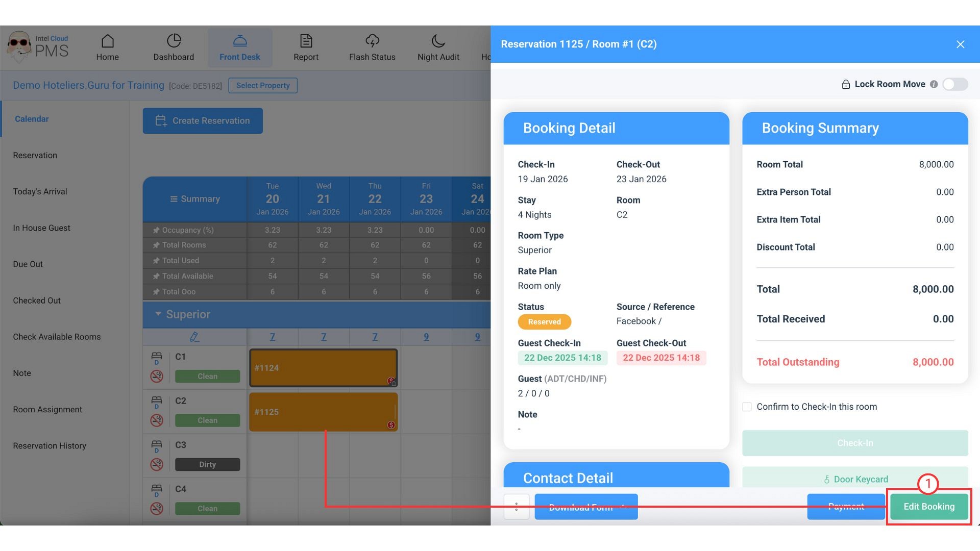Viewport: 980px width, 551px height.
Task: Click the Select Property button
Action: click(262, 85)
